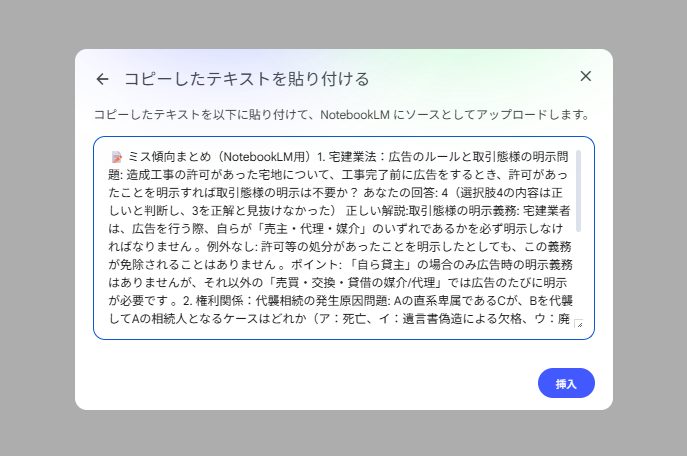Click the instruction text above the text box
Viewport: 687px width, 456px height.
340,115
